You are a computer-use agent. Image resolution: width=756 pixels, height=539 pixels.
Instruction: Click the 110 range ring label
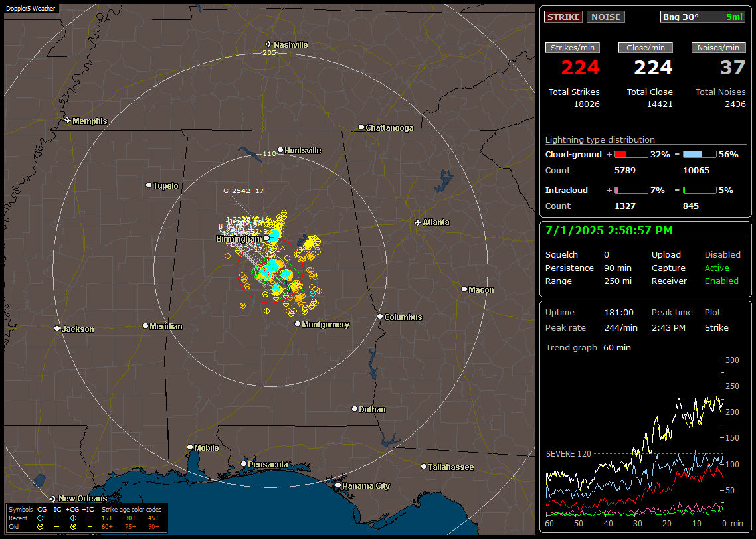pos(269,153)
